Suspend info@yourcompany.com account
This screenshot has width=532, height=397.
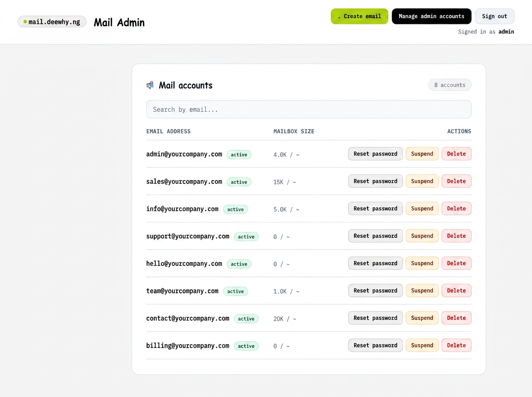(x=422, y=209)
